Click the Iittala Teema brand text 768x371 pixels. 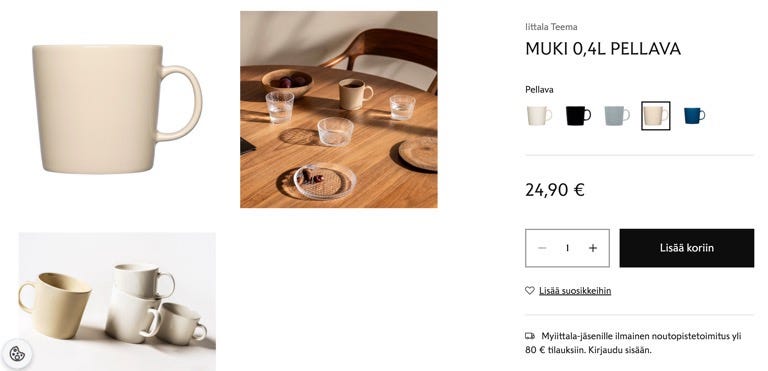coord(551,27)
